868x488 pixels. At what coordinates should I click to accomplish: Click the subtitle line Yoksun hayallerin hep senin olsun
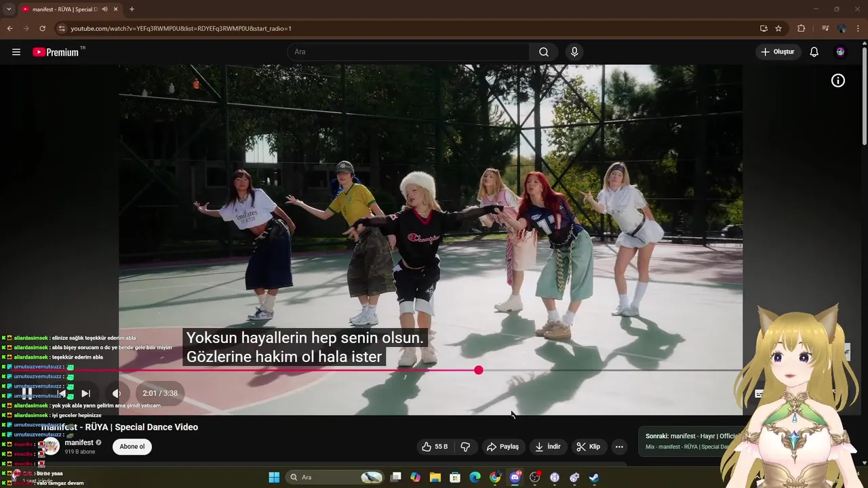pyautogui.click(x=304, y=338)
